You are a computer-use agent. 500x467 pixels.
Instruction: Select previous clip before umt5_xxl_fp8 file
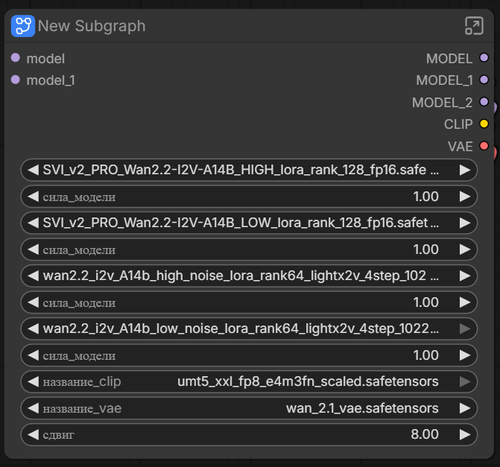pos(33,382)
